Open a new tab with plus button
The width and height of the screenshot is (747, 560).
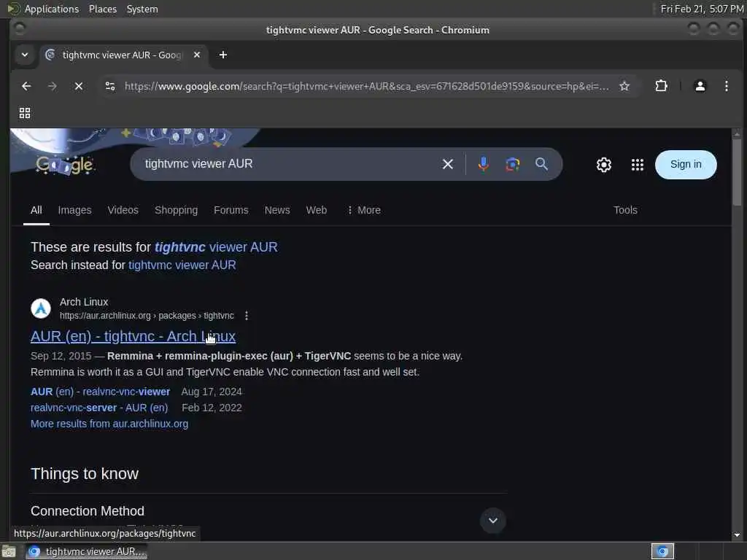click(223, 55)
